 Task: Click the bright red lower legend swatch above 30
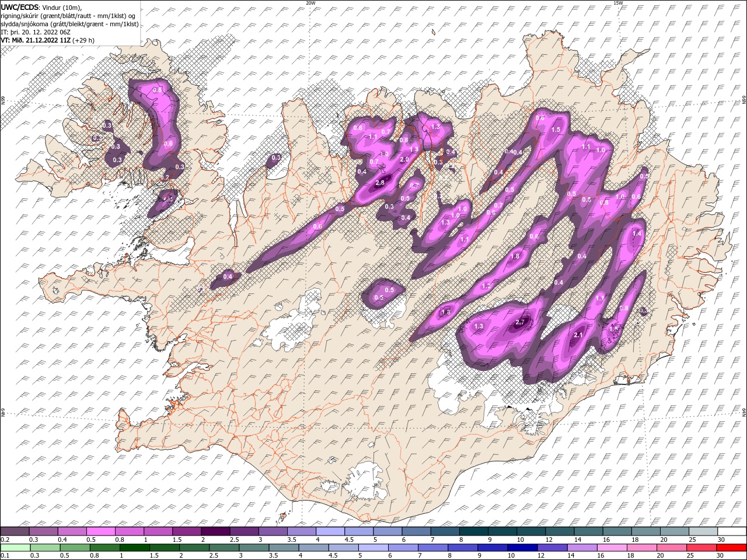[x=731, y=548]
